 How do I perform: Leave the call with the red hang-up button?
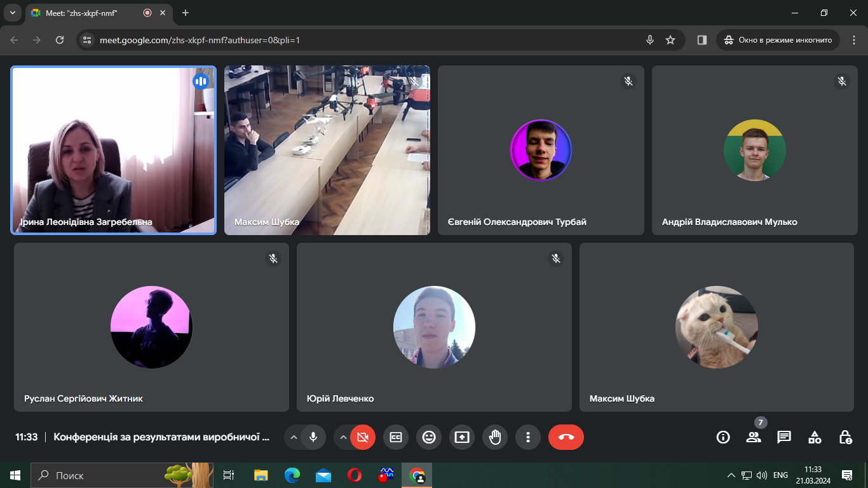click(x=566, y=437)
